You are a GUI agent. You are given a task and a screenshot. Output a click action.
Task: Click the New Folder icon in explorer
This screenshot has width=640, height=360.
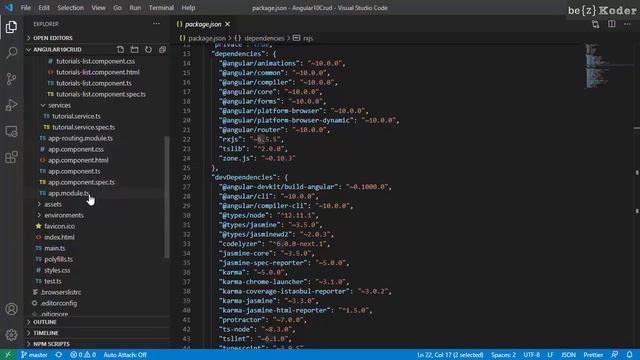[134, 49]
